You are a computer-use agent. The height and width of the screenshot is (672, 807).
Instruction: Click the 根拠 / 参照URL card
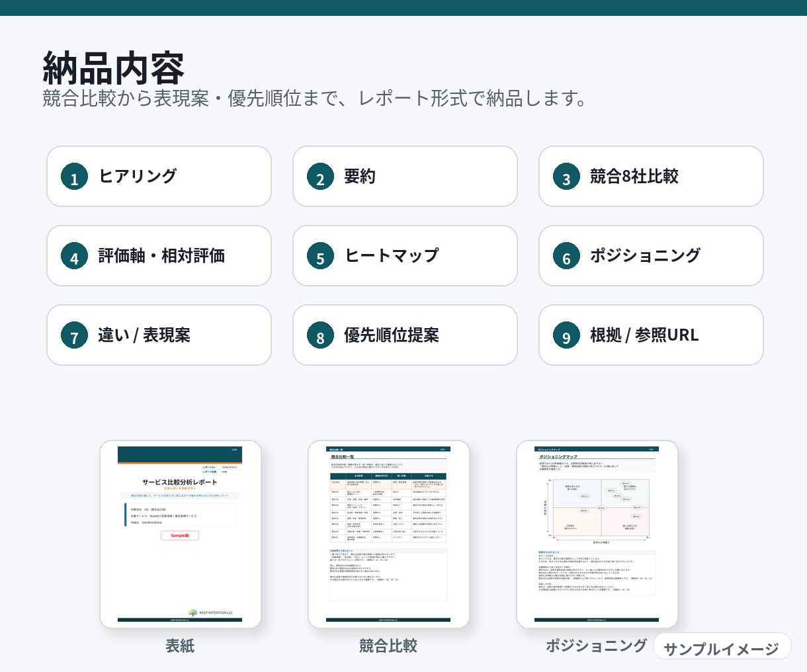click(651, 335)
